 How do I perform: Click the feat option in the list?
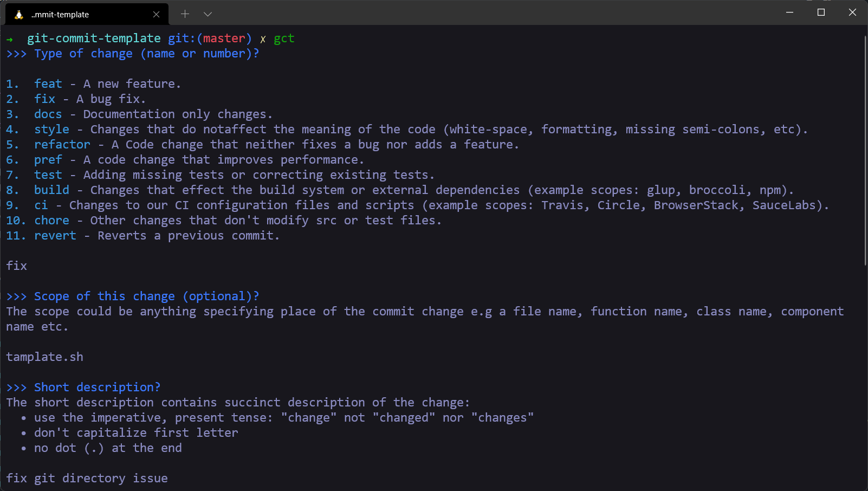[x=48, y=84]
